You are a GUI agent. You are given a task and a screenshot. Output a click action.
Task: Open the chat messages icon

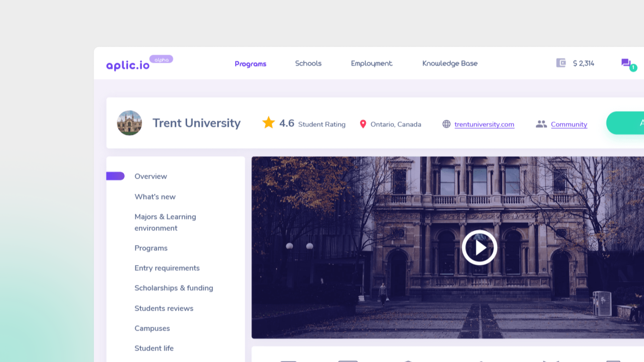626,63
